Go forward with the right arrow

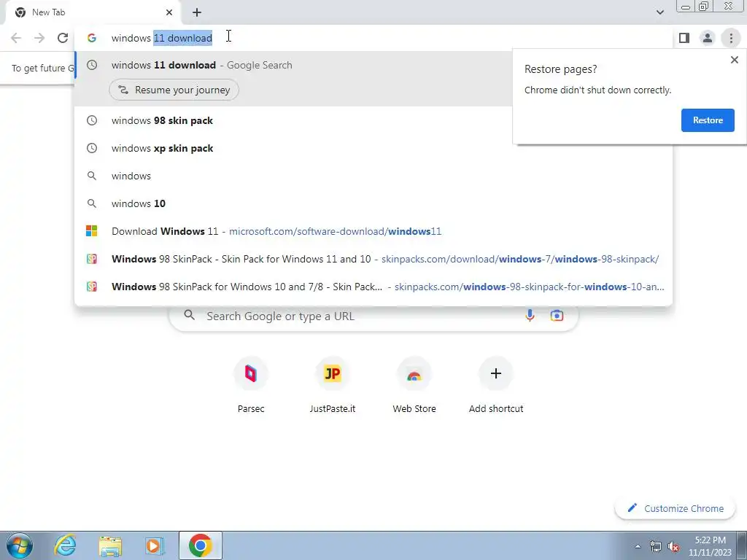point(39,38)
